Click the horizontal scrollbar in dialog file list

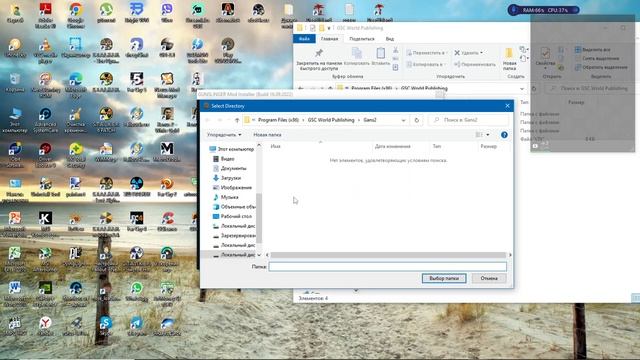(x=388, y=255)
